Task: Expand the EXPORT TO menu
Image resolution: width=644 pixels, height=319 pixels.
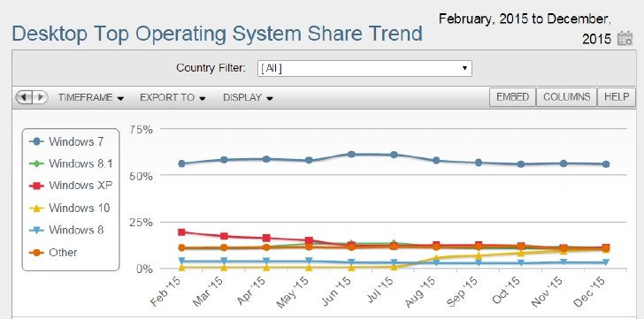Action: [172, 97]
